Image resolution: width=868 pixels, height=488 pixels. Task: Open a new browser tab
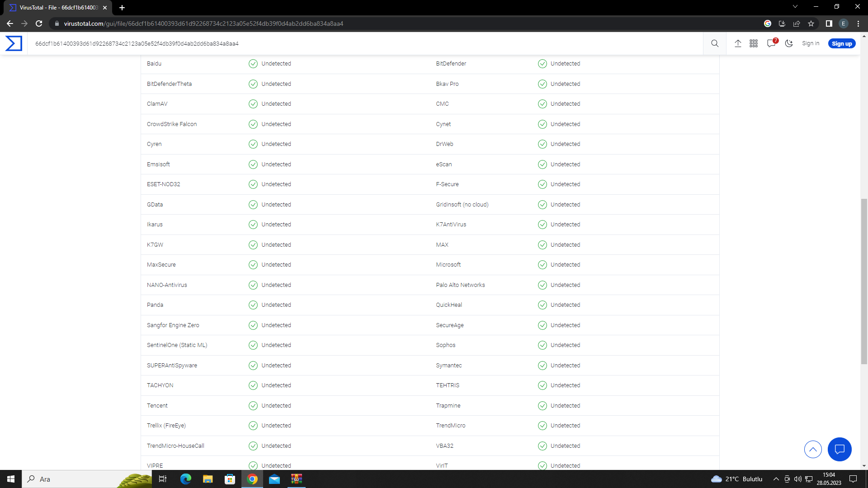pyautogui.click(x=122, y=8)
